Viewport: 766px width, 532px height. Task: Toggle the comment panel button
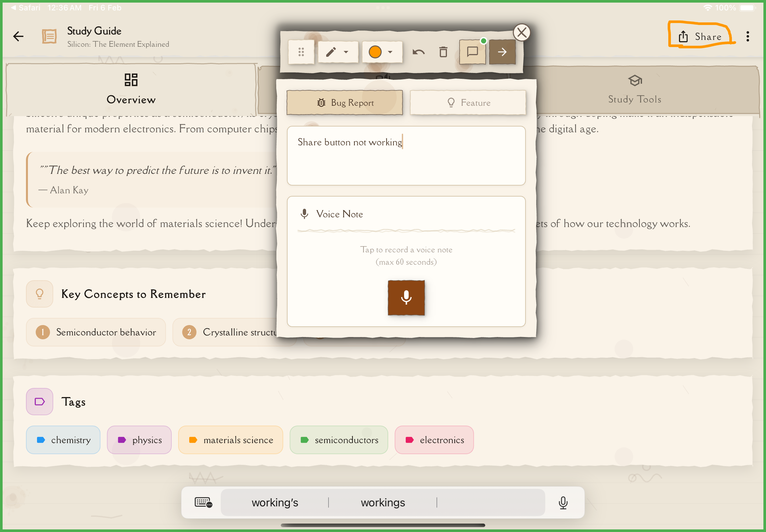click(x=472, y=52)
